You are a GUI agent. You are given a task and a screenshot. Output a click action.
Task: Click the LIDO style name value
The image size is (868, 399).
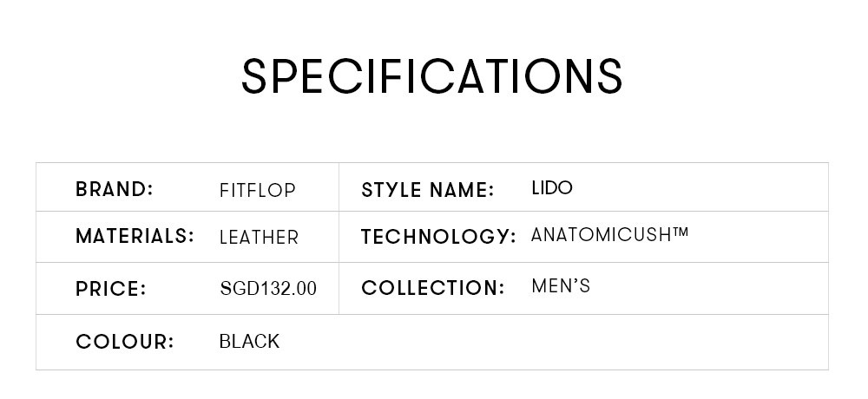click(x=552, y=188)
